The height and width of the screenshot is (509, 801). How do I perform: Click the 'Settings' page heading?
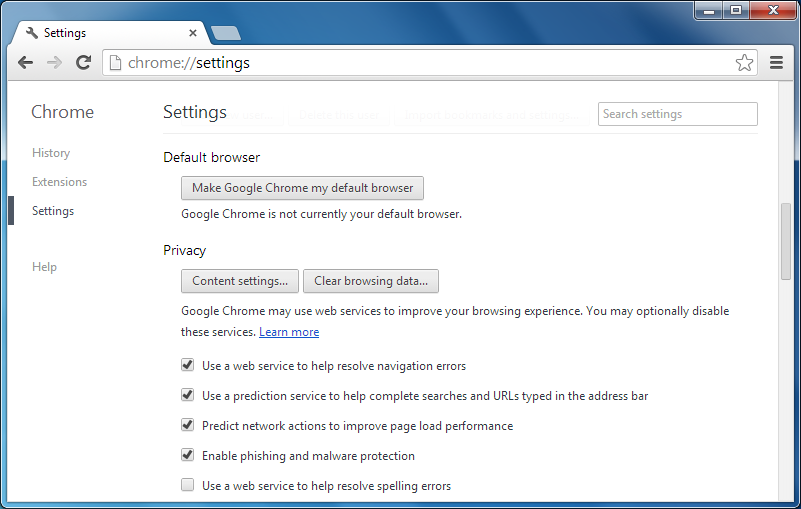tap(195, 112)
